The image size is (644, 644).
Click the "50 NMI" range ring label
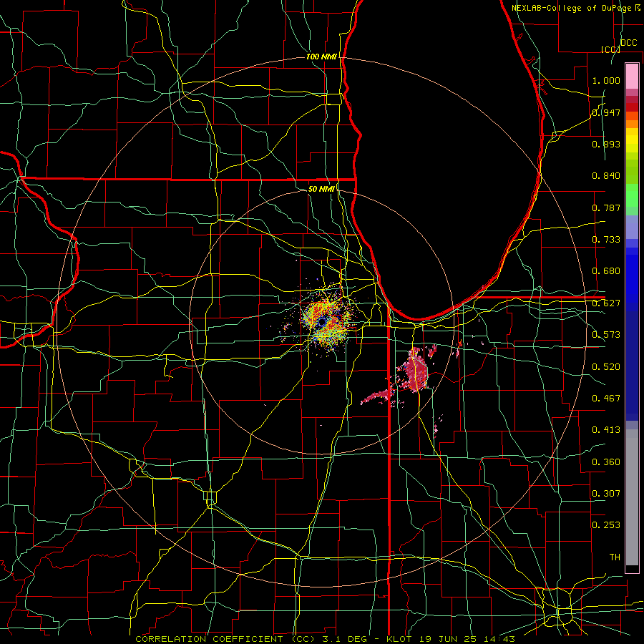(x=321, y=189)
